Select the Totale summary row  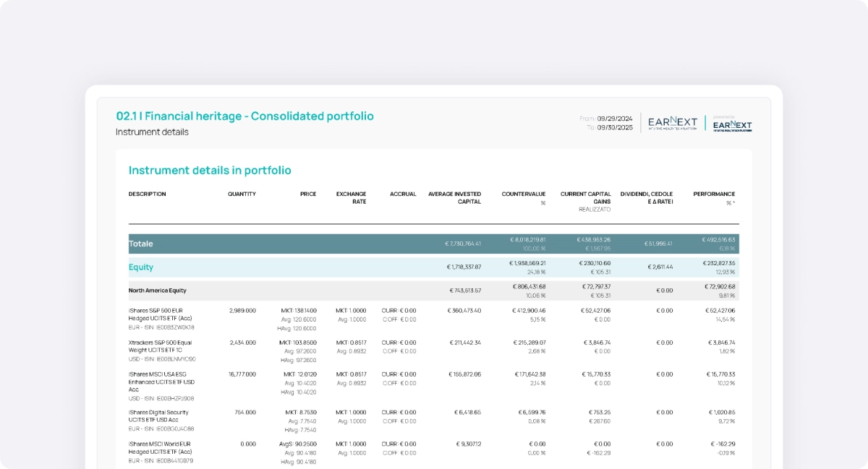(142, 244)
